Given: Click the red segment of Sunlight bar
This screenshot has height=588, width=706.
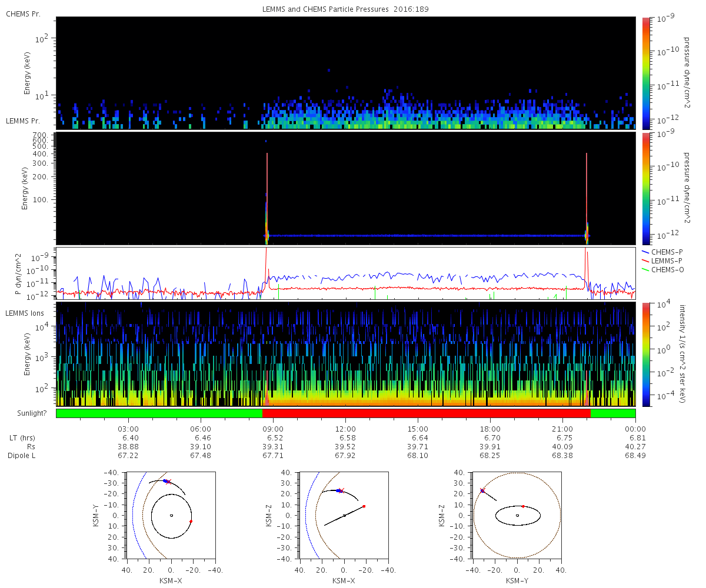Looking at the screenshot, I should pos(426,413).
